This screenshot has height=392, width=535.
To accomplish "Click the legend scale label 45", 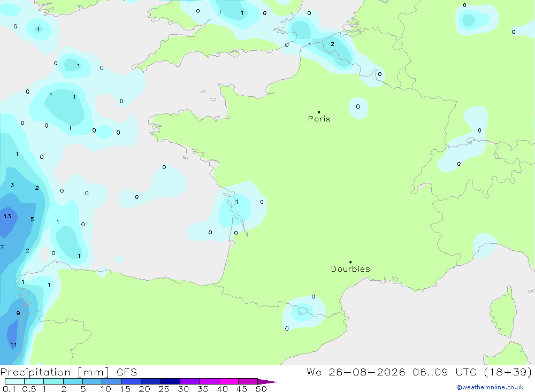I will pyautogui.click(x=242, y=389).
